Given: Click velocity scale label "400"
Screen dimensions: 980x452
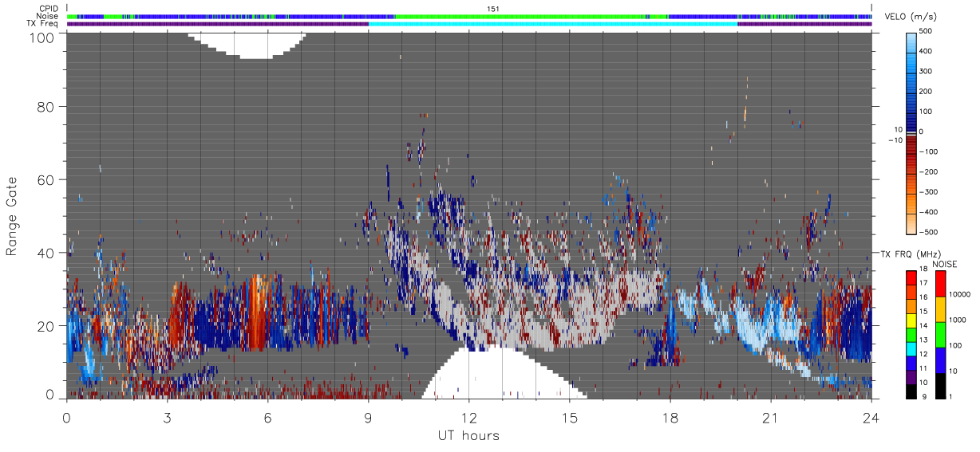Looking at the screenshot, I should (925, 51).
